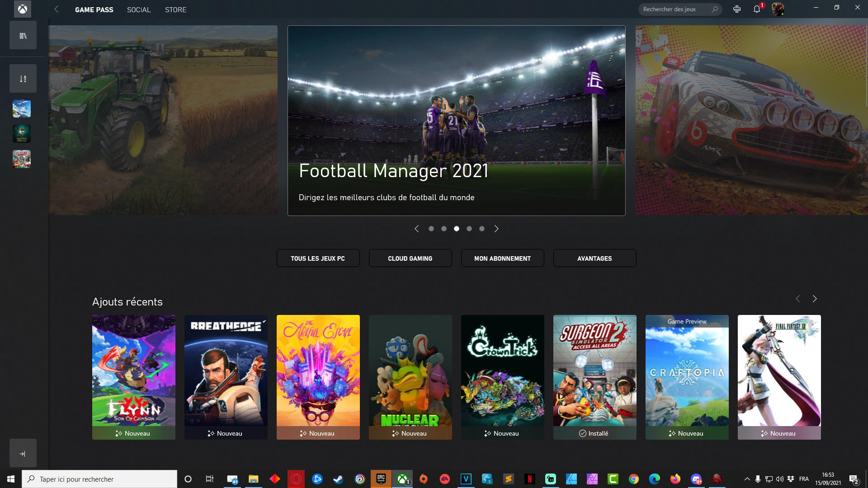Open the profile avatar menu
868x488 pixels.
click(x=778, y=9)
